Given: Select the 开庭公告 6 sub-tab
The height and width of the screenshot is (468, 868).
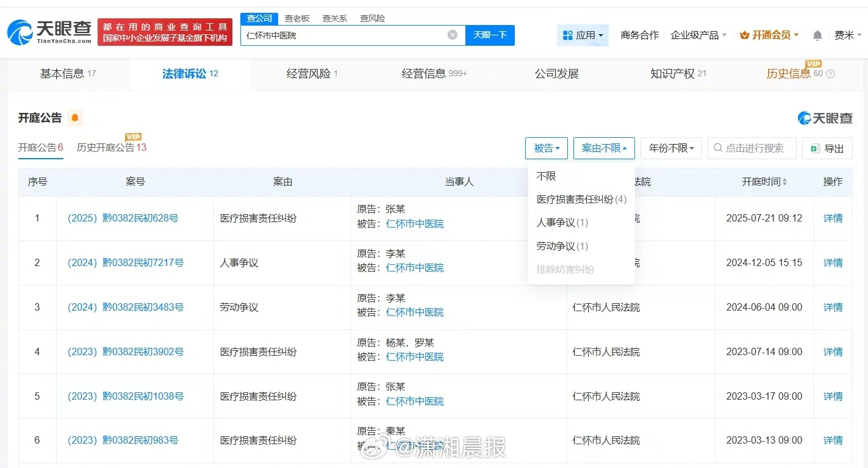Looking at the screenshot, I should click(x=41, y=148).
